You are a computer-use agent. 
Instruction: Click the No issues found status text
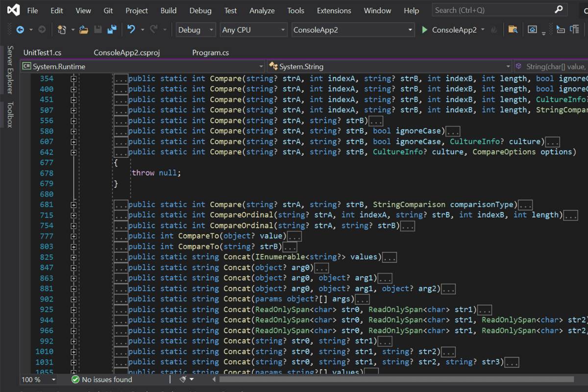pyautogui.click(x=107, y=379)
